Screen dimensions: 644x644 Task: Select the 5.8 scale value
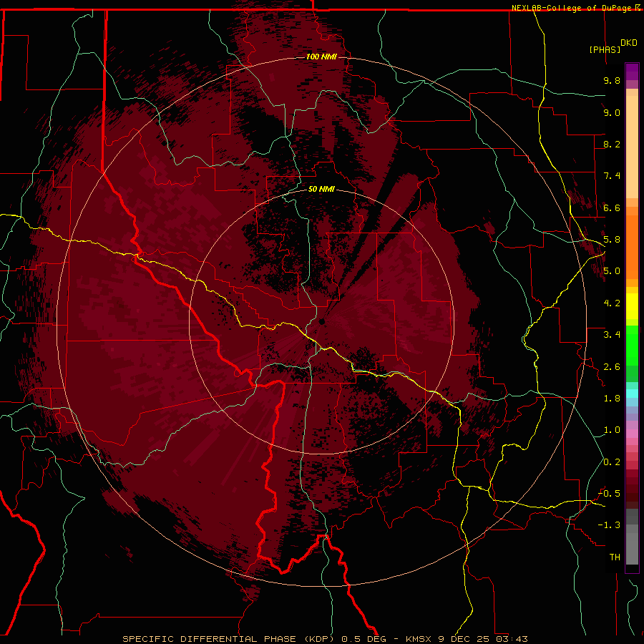[612, 240]
